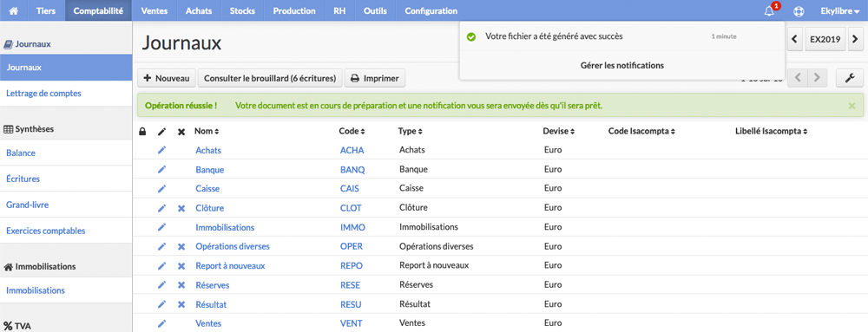Open the Comptabilité menu

pyautogui.click(x=99, y=10)
